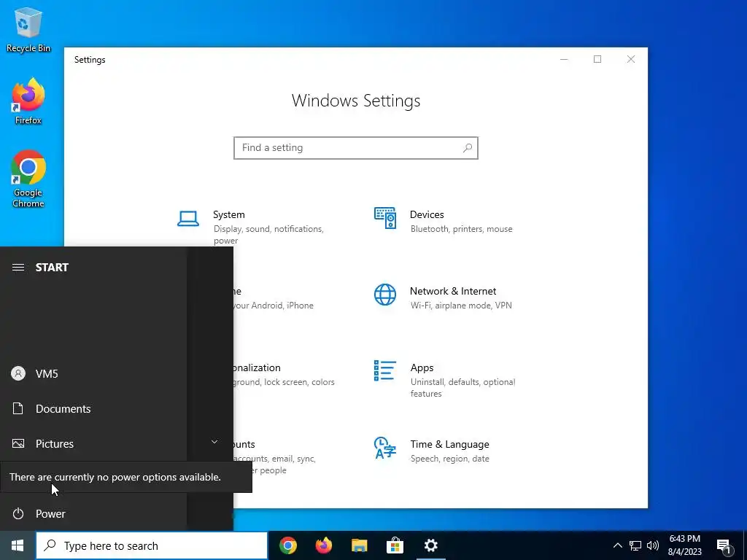This screenshot has height=560, width=747.
Task: Open the network status tray icon
Action: pyautogui.click(x=635, y=545)
